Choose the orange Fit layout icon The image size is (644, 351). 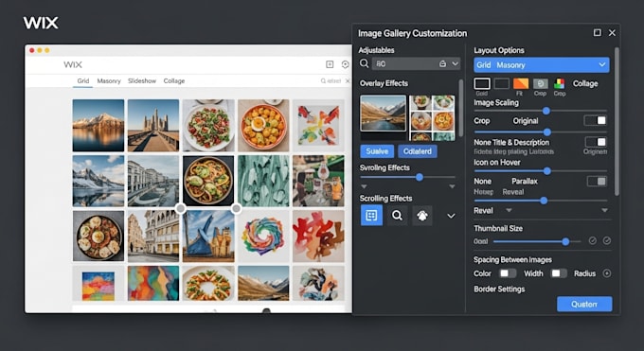pyautogui.click(x=521, y=83)
